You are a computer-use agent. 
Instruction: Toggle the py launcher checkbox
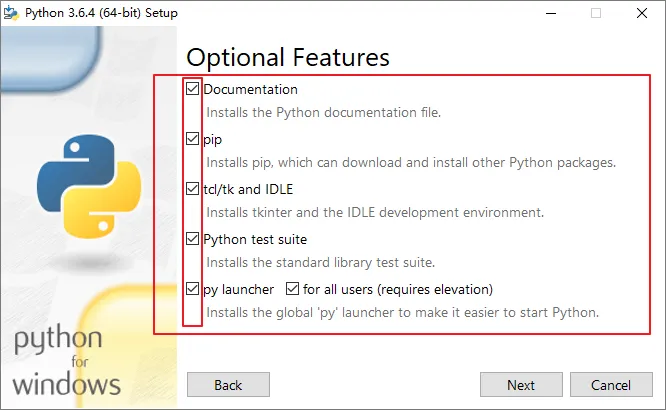click(193, 289)
